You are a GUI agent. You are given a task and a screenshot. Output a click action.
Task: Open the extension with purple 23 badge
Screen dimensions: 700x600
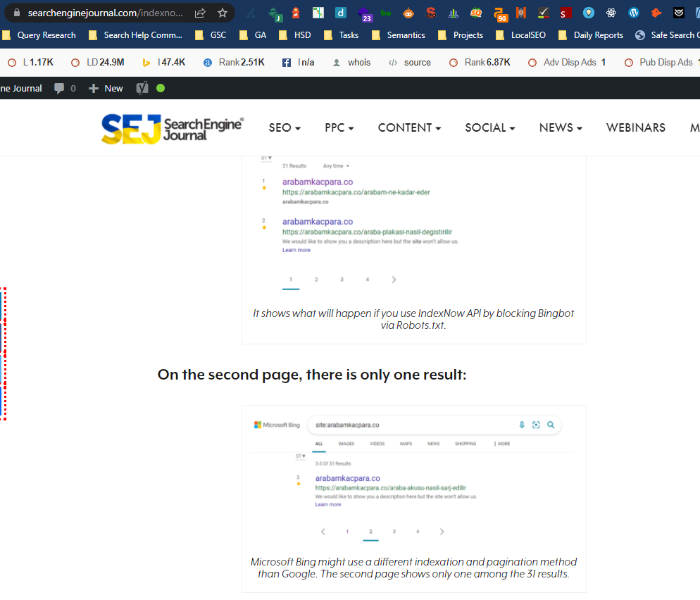click(x=365, y=14)
